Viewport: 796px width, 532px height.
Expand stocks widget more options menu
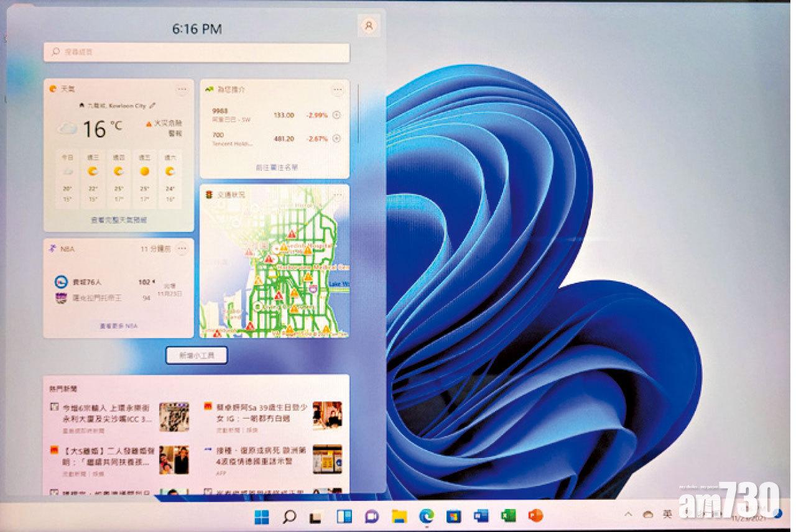338,89
